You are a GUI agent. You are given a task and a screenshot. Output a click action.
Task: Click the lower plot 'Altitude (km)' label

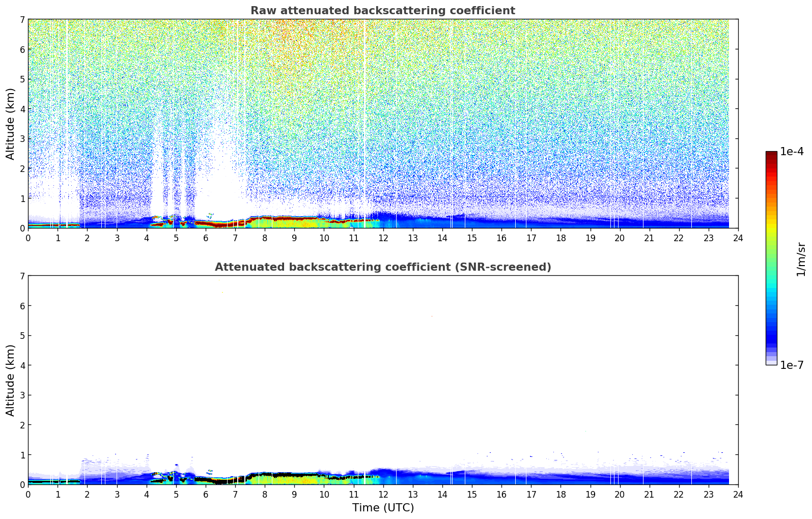click(x=11, y=380)
